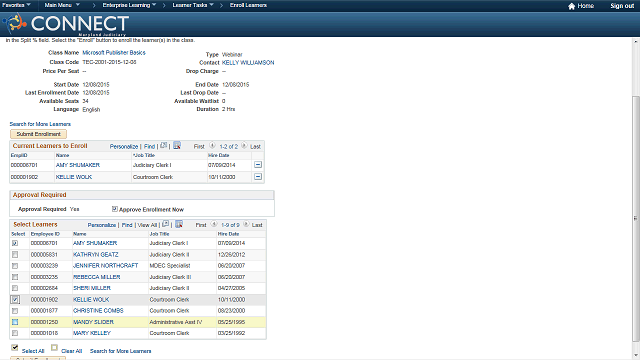640x360 pixels.
Task: Download Current Learners grid to spreadsheet icon
Action: click(177, 145)
